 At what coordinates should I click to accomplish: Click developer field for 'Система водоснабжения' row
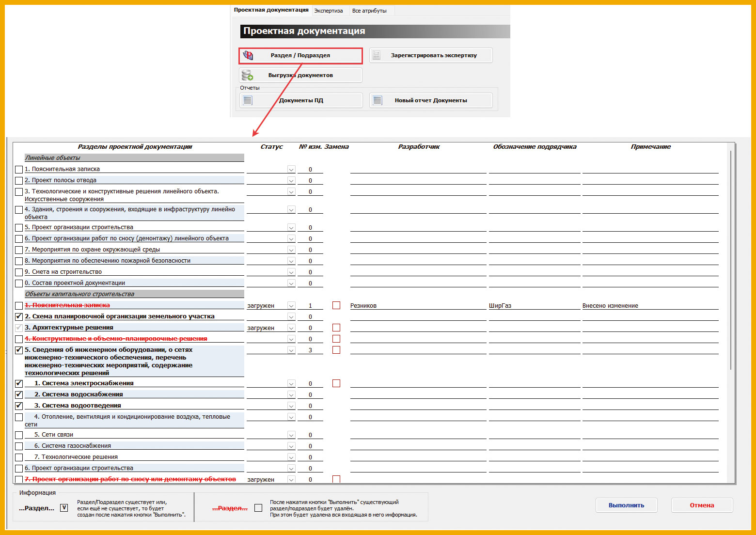tap(418, 395)
